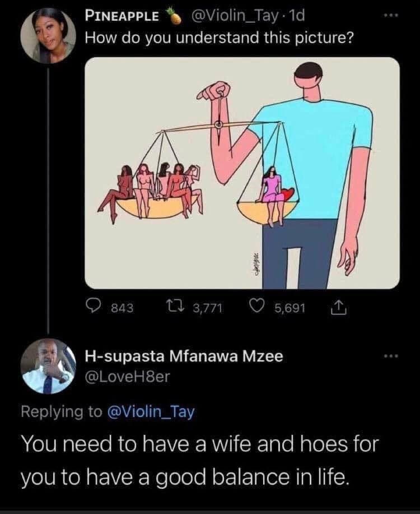Click the PINEAPPLE display name
The image size is (420, 514).
point(122,16)
